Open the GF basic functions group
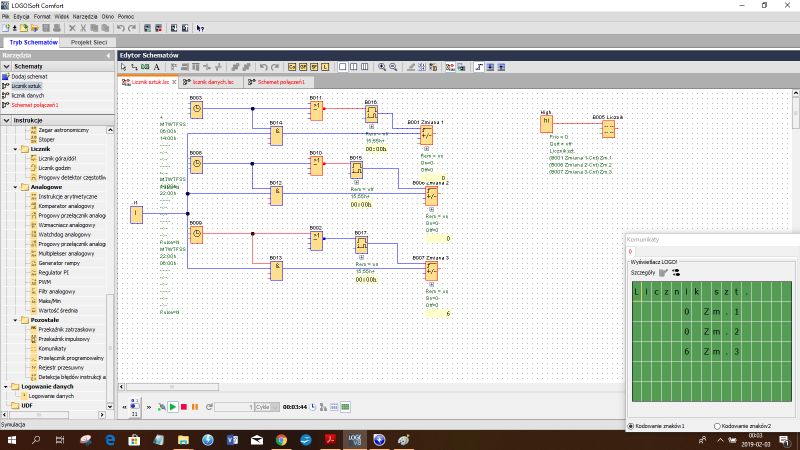 pyautogui.click(x=303, y=67)
